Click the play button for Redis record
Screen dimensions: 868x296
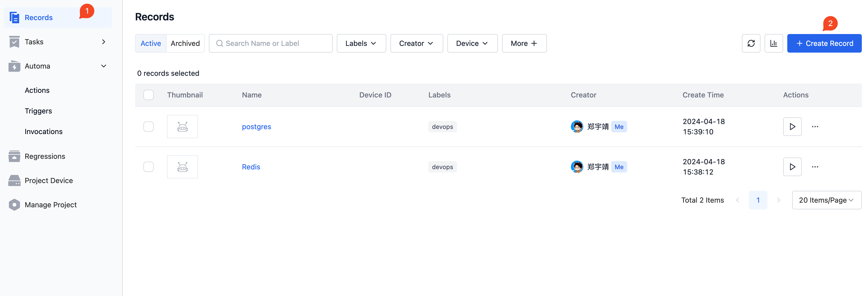tap(793, 166)
